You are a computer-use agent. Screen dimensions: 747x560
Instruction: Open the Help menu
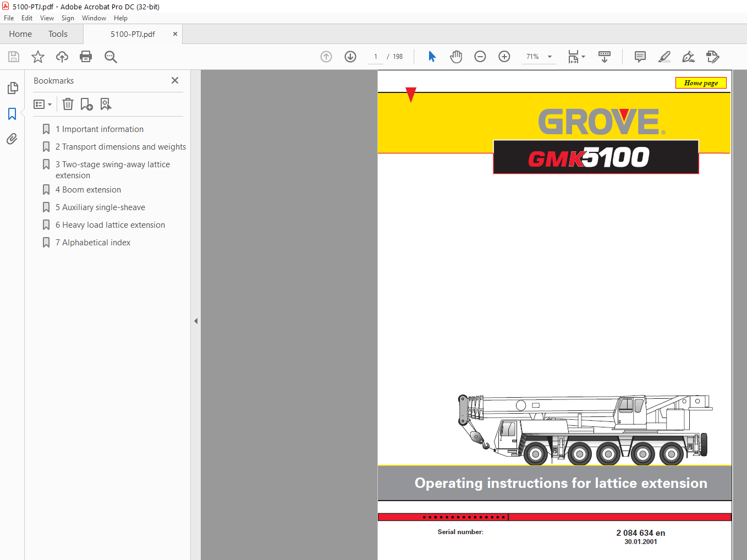click(x=120, y=18)
